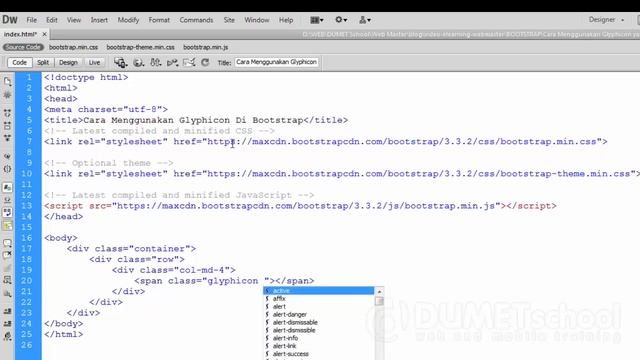Screen dimensions: 640x360
Task: Click the Multiscreen preview icon
Action: pos(120,62)
